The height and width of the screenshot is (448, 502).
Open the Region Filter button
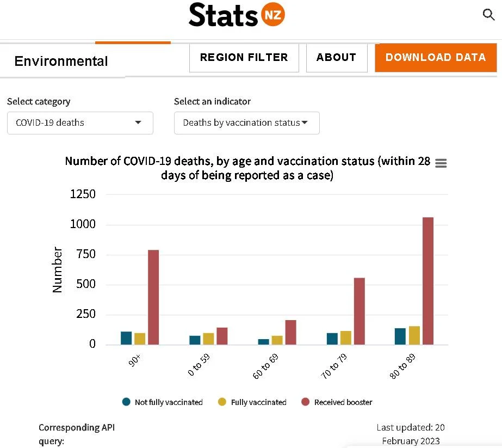click(x=244, y=58)
